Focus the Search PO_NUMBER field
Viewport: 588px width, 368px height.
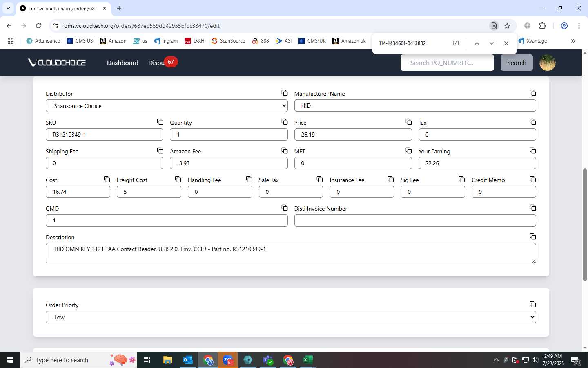447,63
